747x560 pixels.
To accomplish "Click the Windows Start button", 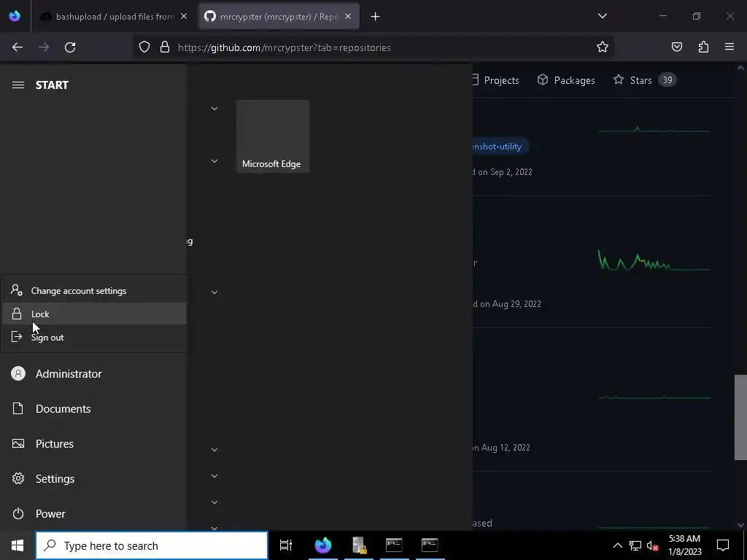I will point(18,545).
